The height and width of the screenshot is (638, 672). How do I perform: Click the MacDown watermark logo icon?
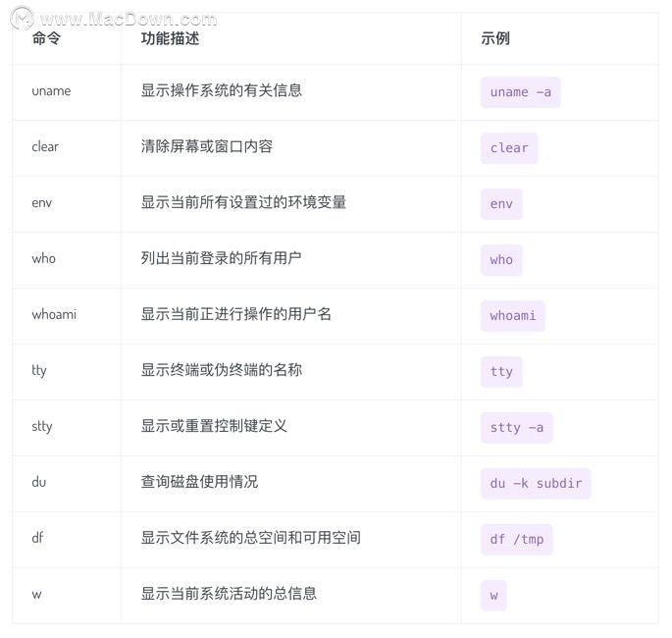(22, 19)
